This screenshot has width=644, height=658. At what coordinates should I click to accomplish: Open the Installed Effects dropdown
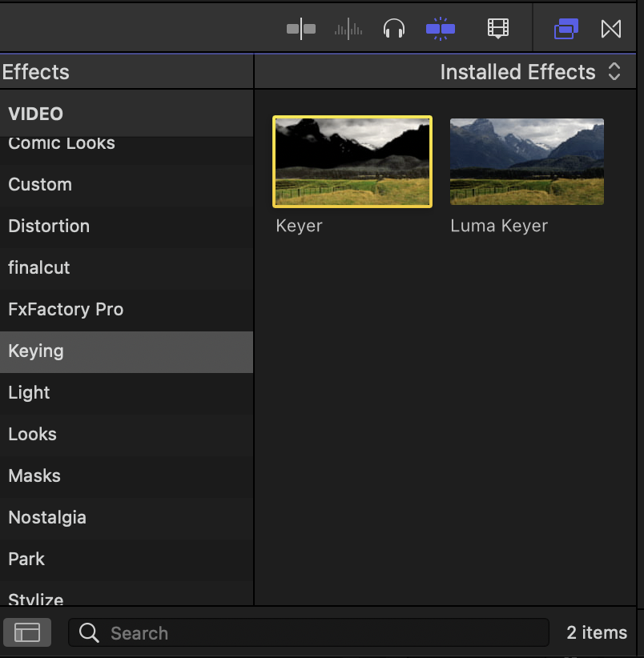pyautogui.click(x=530, y=72)
